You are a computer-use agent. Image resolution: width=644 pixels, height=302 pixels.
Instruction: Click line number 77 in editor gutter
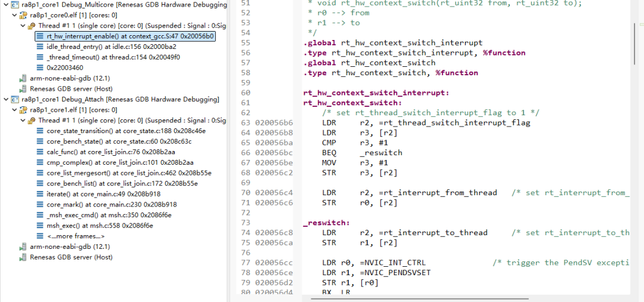tap(246, 263)
